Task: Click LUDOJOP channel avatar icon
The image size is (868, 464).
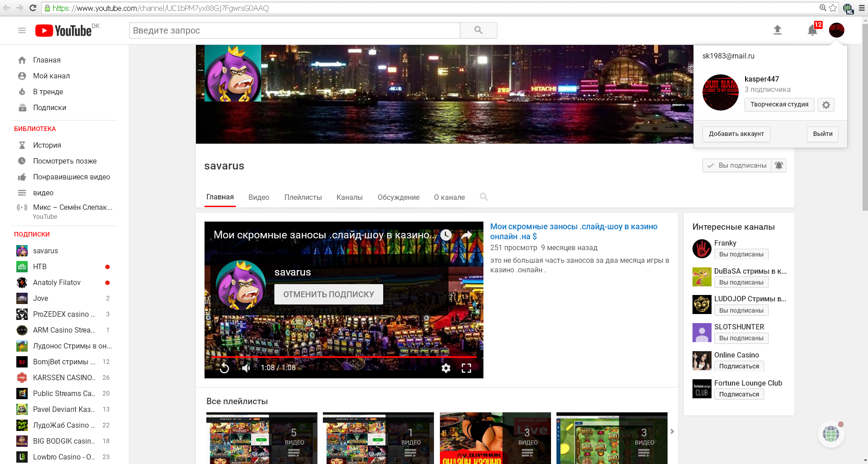Action: [x=702, y=304]
